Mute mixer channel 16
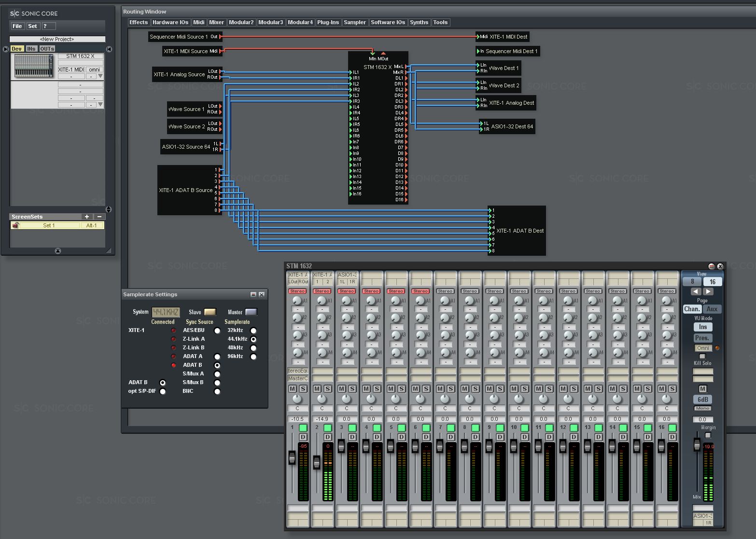The height and width of the screenshot is (539, 756). point(662,388)
